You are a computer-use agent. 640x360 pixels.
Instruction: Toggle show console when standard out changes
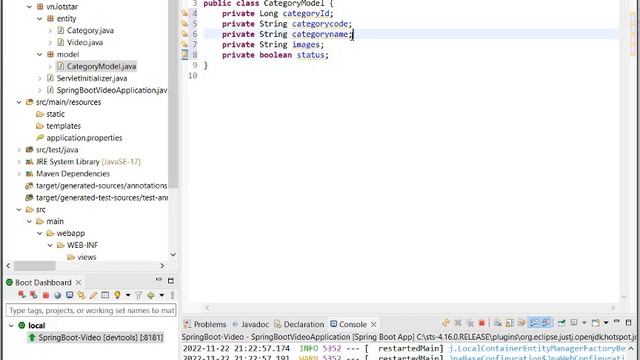click(534, 323)
